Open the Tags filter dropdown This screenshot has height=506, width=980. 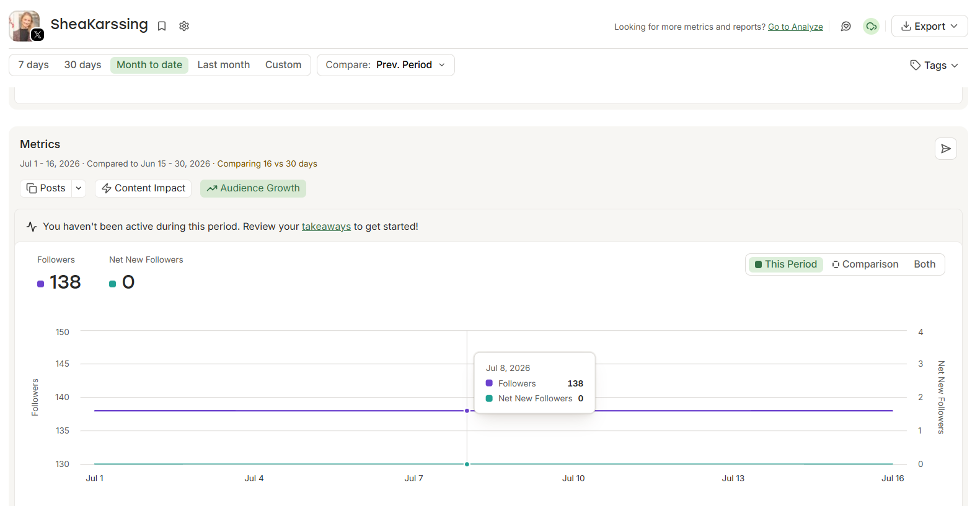[934, 65]
